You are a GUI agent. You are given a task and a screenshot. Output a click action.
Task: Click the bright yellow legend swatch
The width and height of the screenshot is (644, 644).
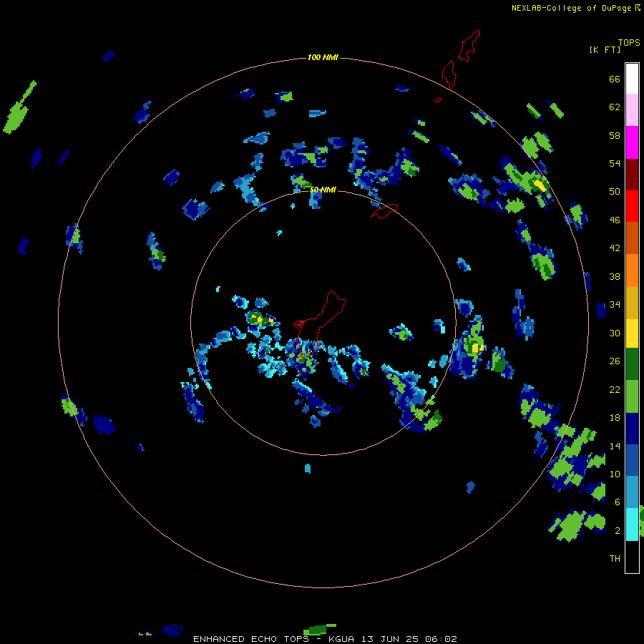point(632,333)
